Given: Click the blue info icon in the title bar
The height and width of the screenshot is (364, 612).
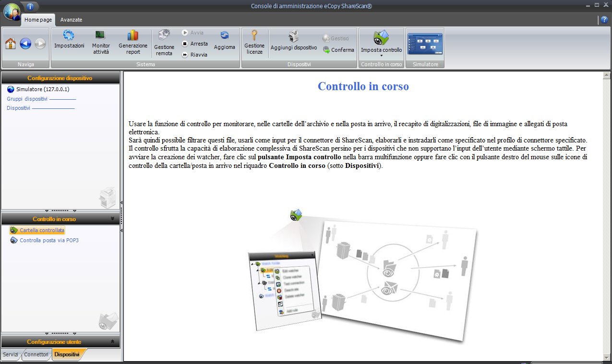Looking at the screenshot, I should pos(30,7).
